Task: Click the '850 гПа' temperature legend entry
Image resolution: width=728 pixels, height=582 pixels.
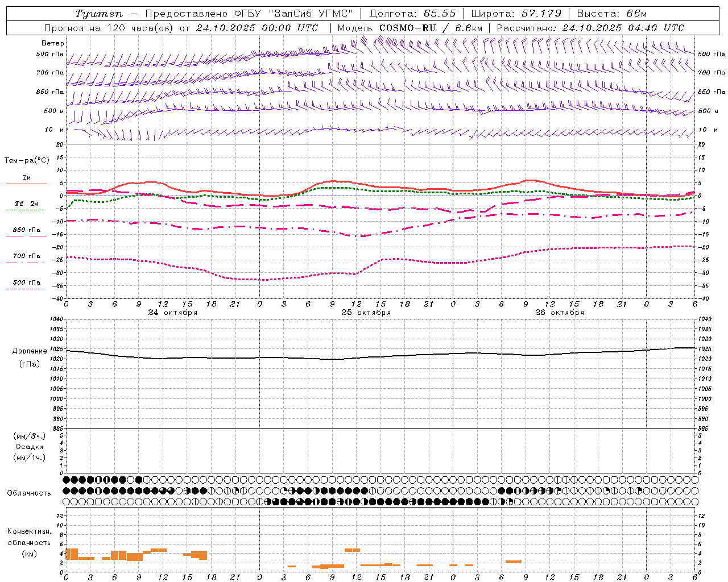Action: click(27, 230)
